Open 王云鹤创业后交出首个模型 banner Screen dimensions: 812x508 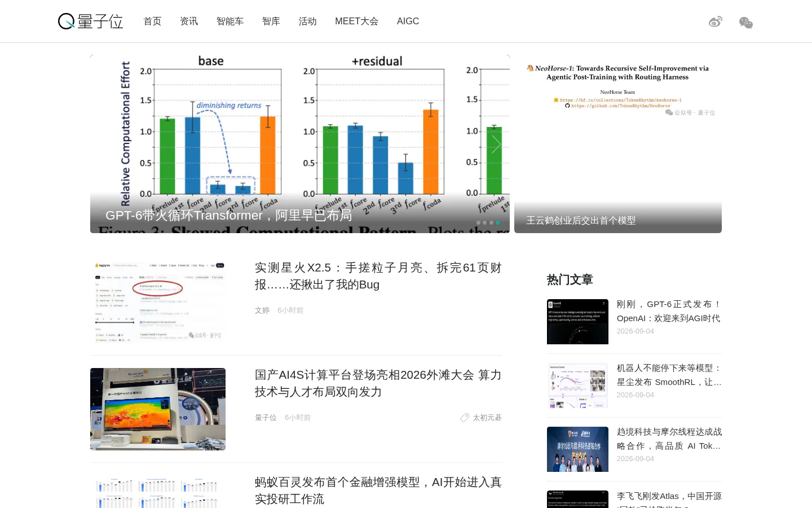[x=581, y=221]
